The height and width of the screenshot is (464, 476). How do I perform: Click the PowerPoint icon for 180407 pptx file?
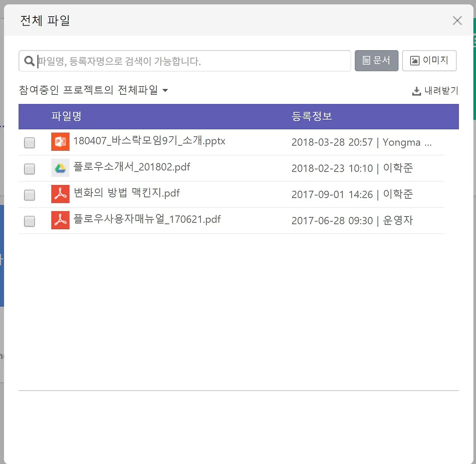coord(60,142)
